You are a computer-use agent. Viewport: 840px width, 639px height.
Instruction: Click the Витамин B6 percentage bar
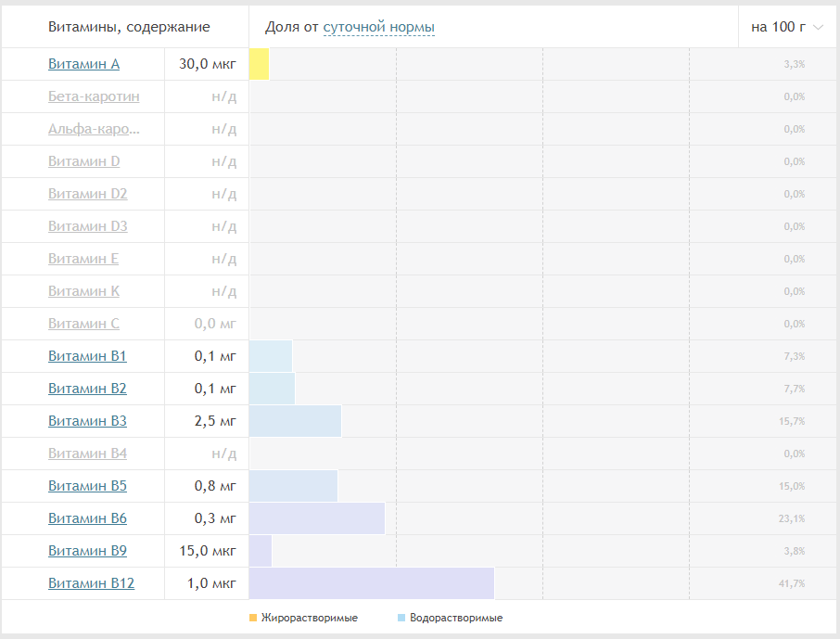point(316,518)
